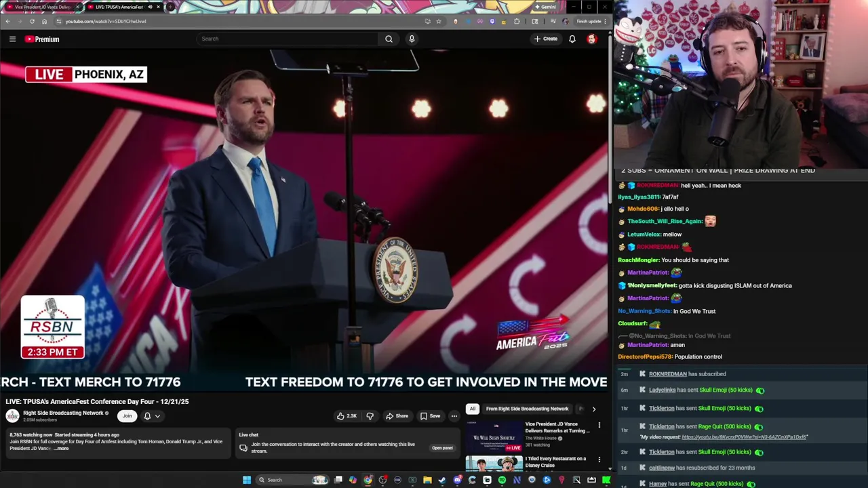Click the youtube.com address bar

coord(237,21)
